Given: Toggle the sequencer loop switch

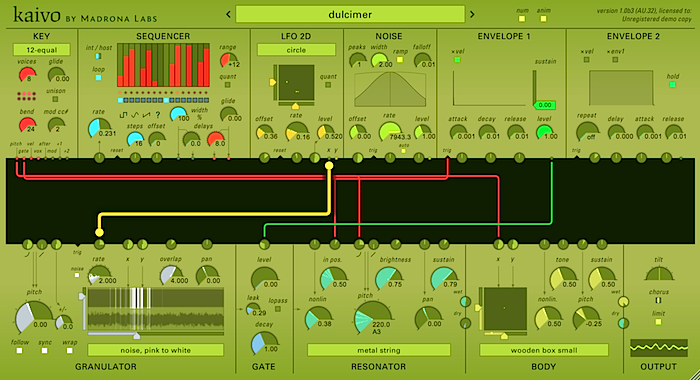Looking at the screenshot, I should coord(98,78).
